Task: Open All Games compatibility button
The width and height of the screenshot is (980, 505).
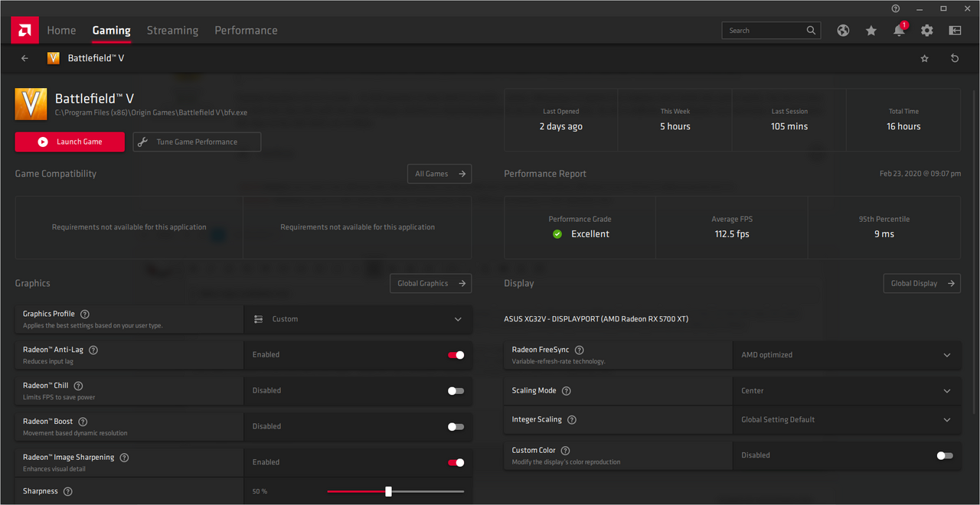Action: click(439, 174)
